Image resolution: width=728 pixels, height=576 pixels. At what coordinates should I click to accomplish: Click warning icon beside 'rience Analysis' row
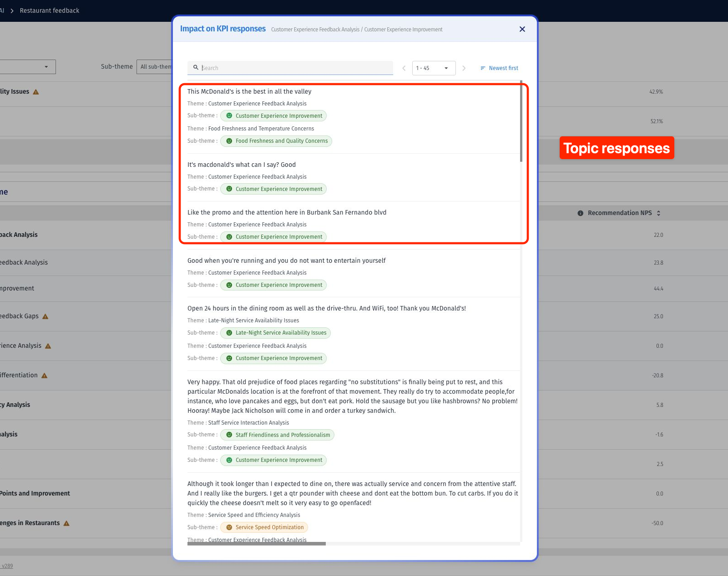[48, 346]
